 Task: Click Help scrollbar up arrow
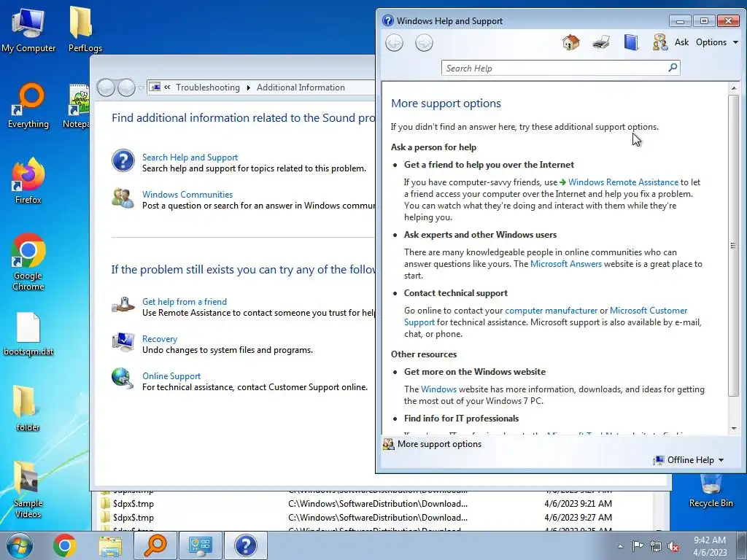coord(734,88)
